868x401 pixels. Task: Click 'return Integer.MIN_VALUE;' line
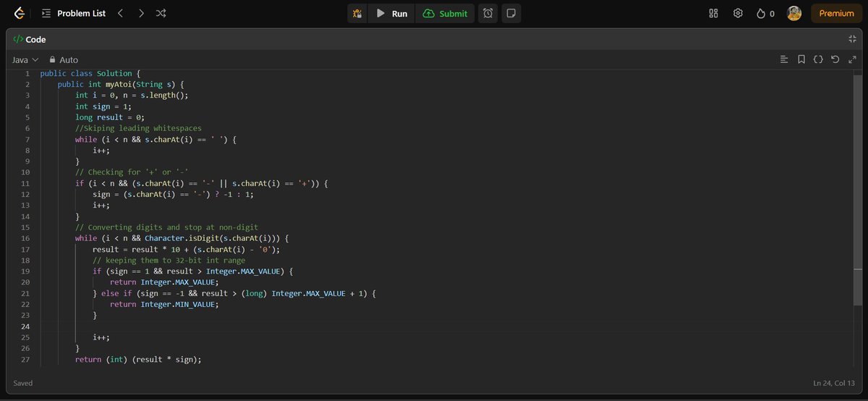click(164, 304)
